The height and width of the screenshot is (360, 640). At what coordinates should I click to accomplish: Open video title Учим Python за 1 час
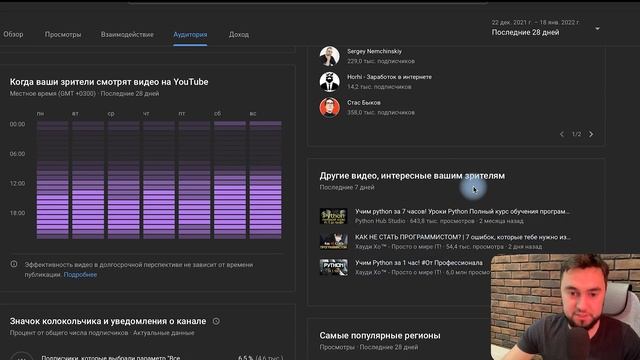pos(418,263)
